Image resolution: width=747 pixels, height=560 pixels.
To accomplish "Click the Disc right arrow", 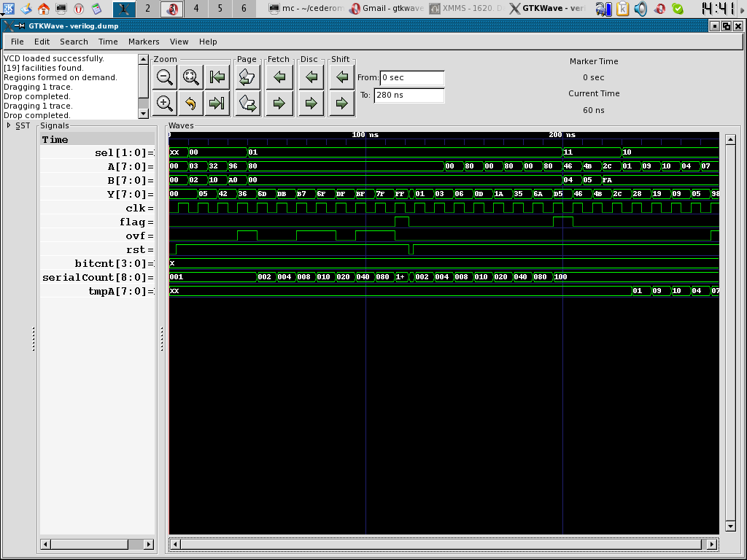I will (311, 104).
